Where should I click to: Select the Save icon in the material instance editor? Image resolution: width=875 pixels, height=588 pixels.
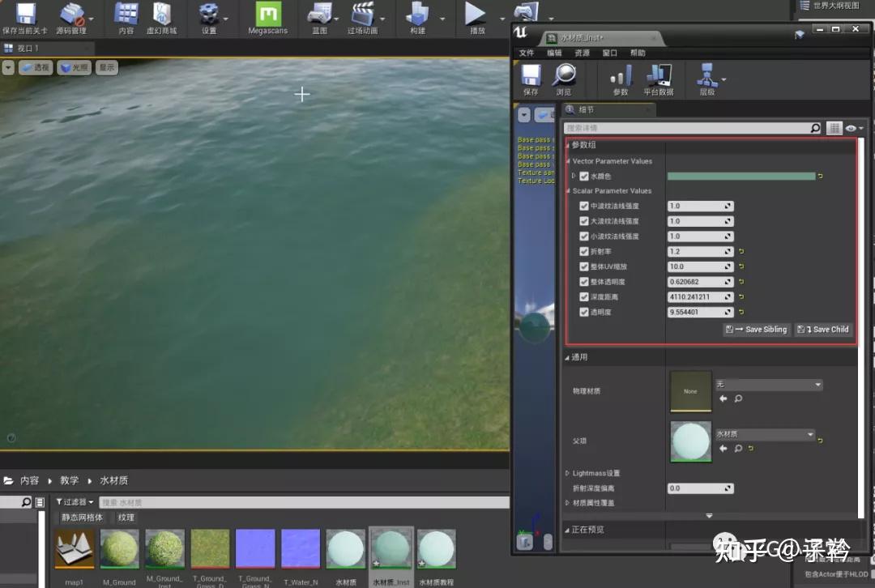(x=533, y=77)
